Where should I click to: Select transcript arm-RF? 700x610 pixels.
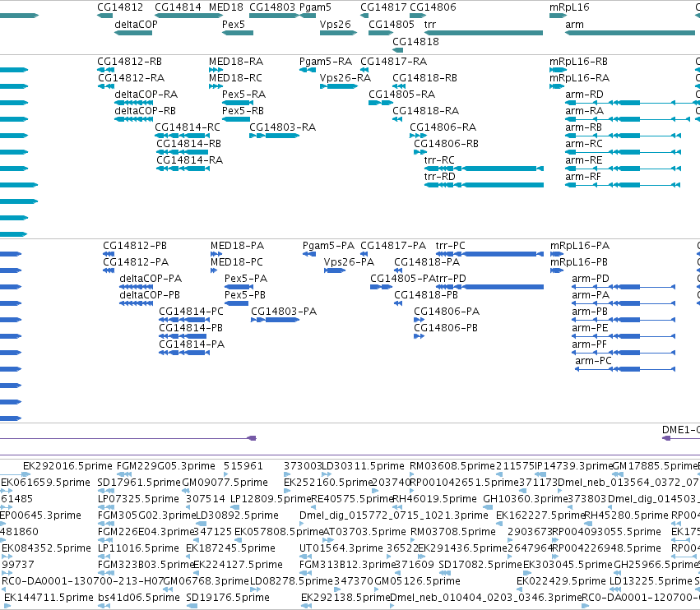click(x=623, y=185)
